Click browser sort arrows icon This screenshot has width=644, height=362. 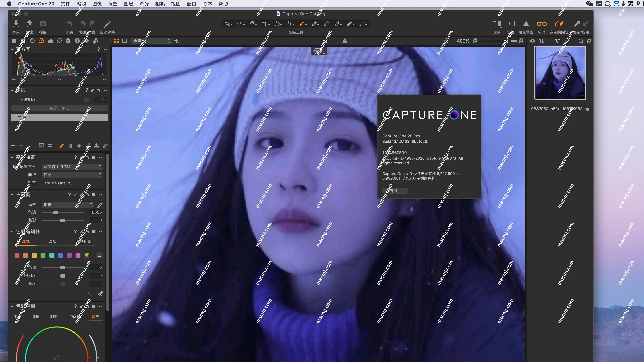point(542,41)
